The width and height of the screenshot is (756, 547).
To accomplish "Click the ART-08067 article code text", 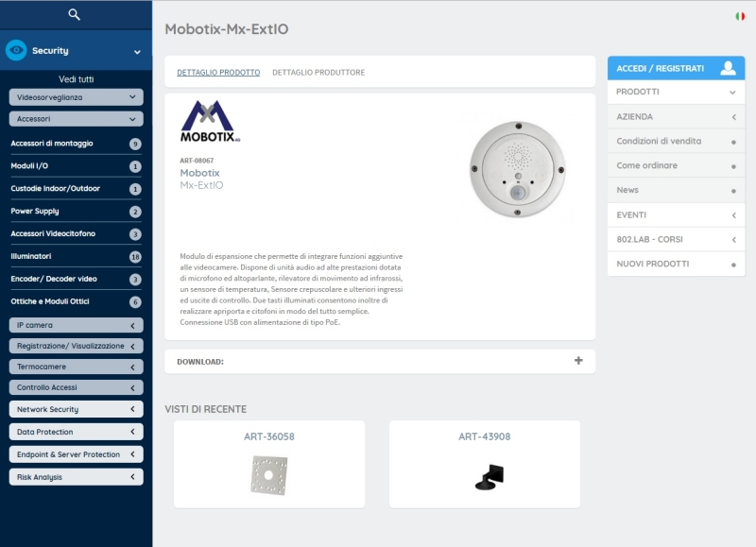I will [197, 161].
